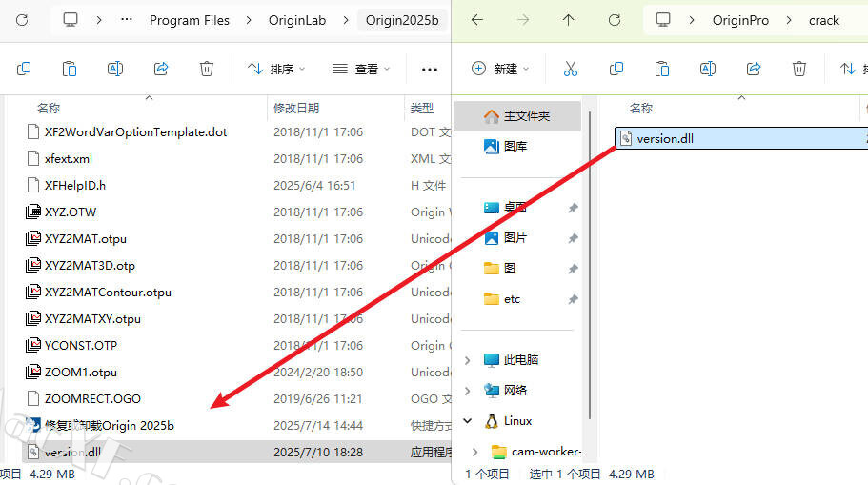This screenshot has height=485, width=868.
Task: Go to OriginPro breadcrumb
Action: point(740,20)
